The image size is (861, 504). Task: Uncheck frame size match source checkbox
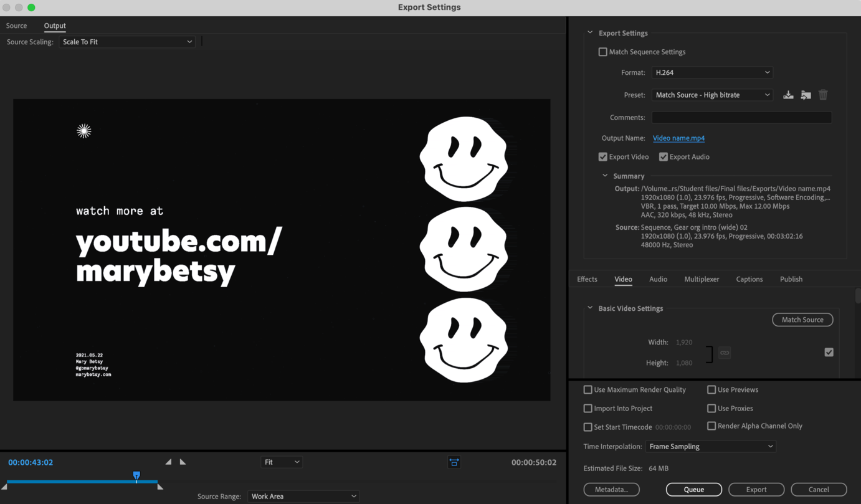click(x=829, y=352)
